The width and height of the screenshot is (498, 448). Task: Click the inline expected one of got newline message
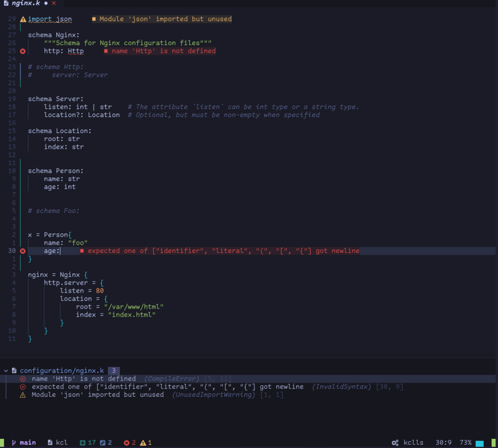click(x=220, y=251)
